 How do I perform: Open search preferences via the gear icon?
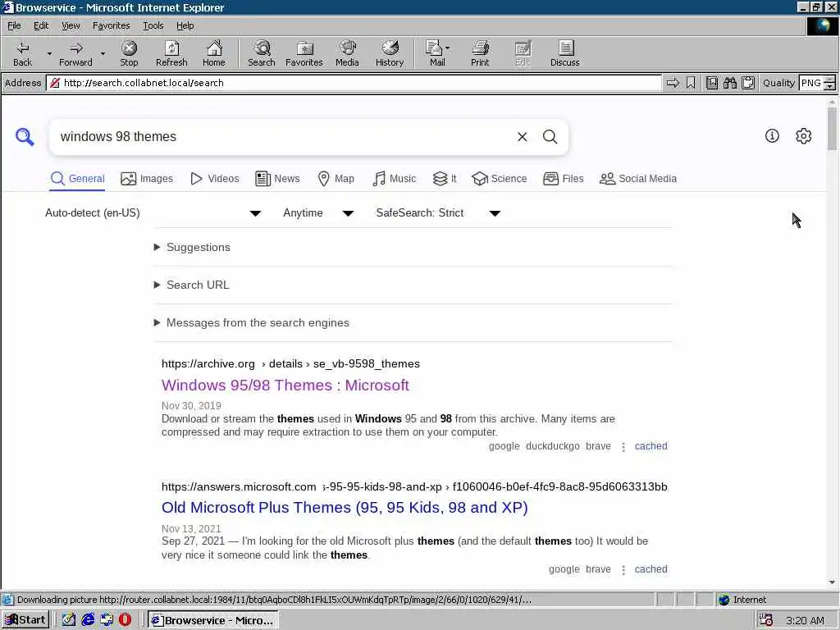804,135
